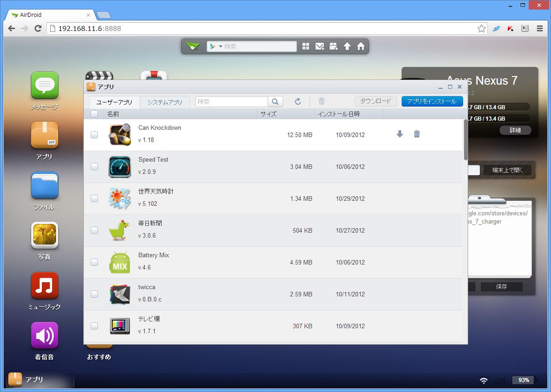This screenshot has height=392, width=551.
Task: Click the Battery Mix app icon
Action: [120, 262]
